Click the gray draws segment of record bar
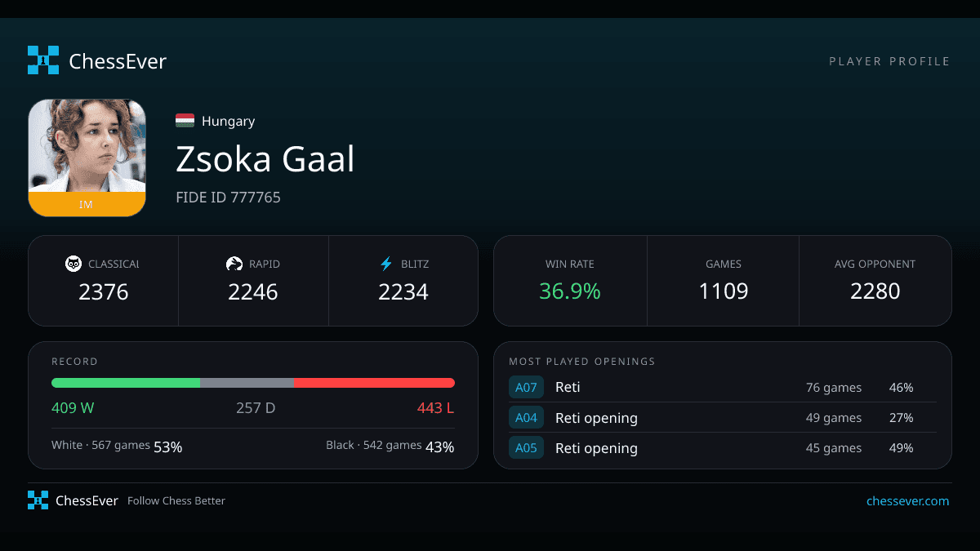The height and width of the screenshot is (551, 980). coord(247,383)
